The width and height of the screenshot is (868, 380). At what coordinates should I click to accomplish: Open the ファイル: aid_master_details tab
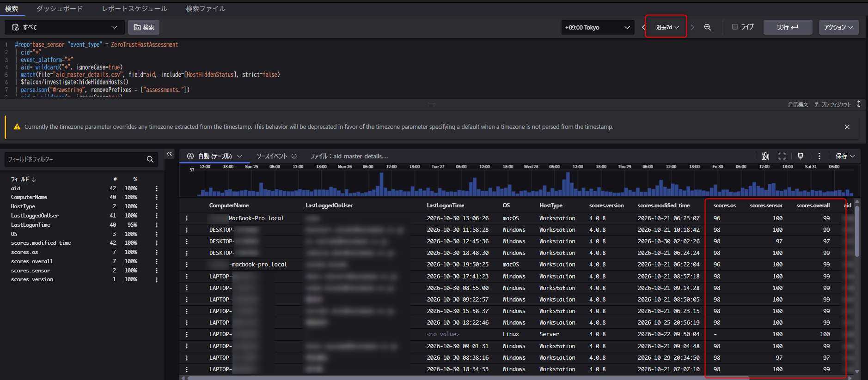[349, 156]
